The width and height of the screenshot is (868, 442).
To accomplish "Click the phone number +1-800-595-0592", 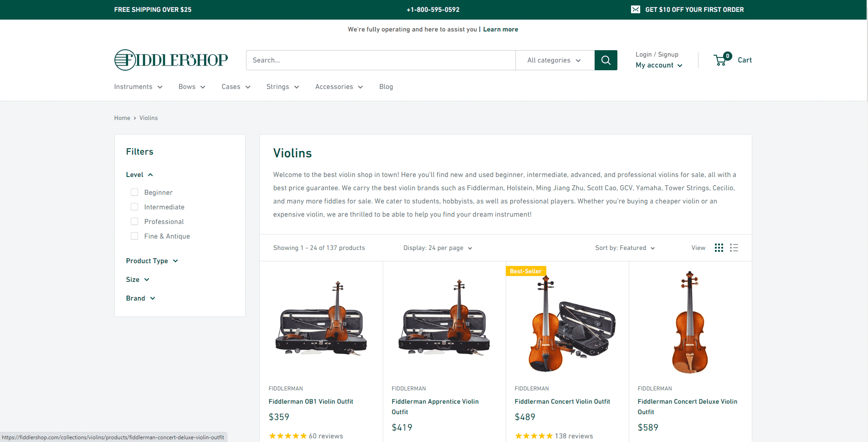I will 433,10.
